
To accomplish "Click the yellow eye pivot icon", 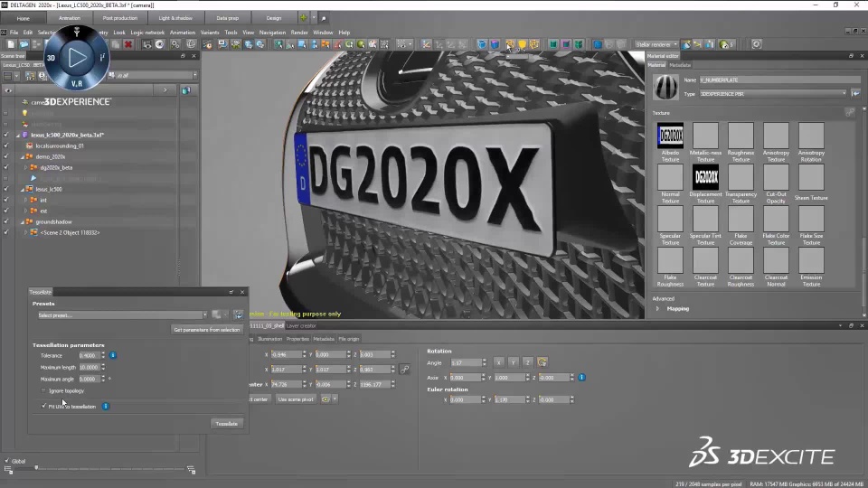I will pos(325,399).
